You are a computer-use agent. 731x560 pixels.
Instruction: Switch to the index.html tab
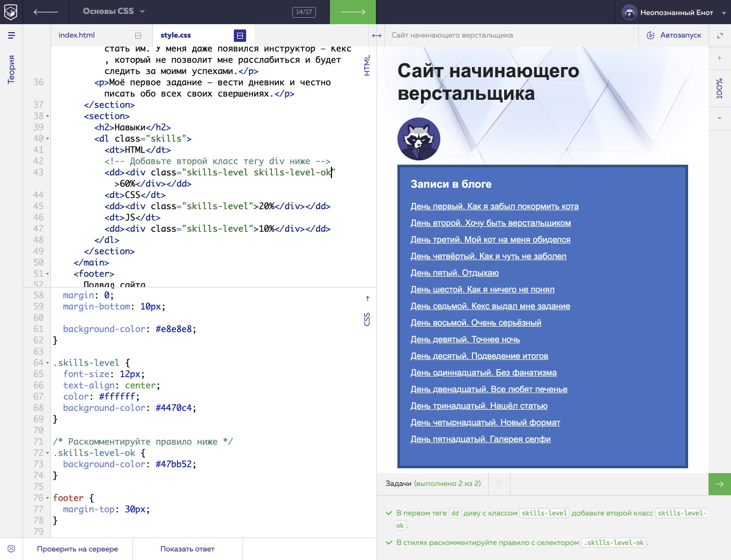coord(77,35)
